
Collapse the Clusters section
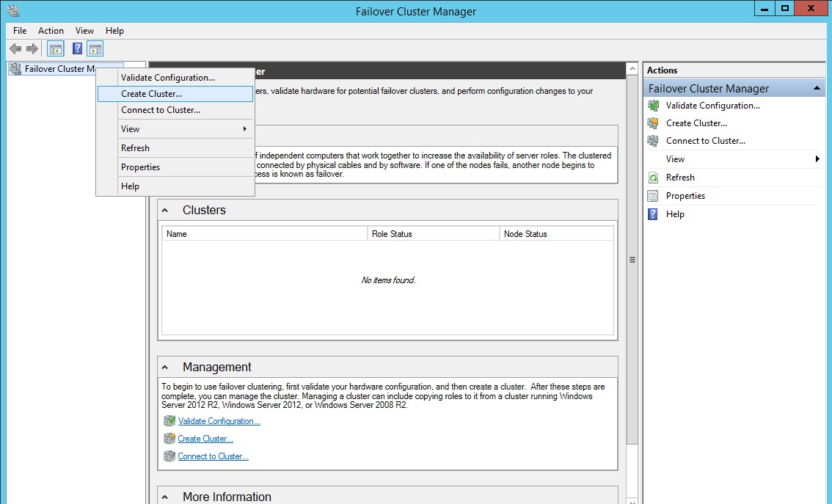coord(165,211)
